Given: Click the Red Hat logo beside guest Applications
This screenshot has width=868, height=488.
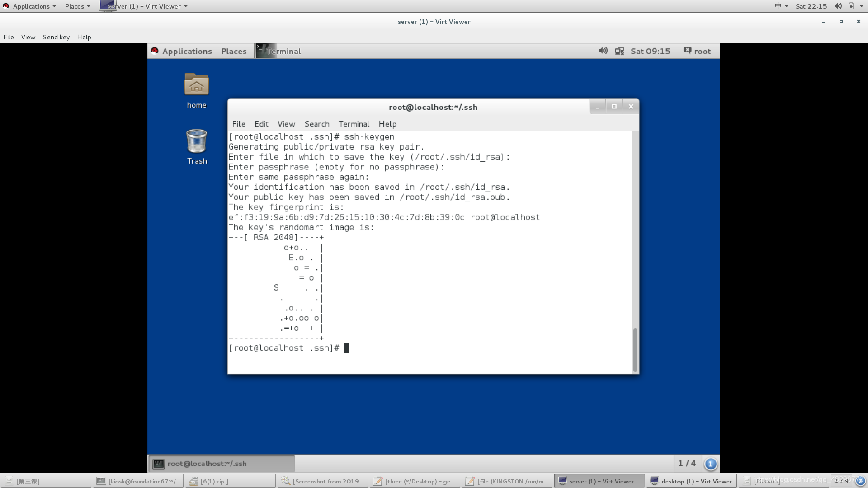Looking at the screenshot, I should point(155,51).
